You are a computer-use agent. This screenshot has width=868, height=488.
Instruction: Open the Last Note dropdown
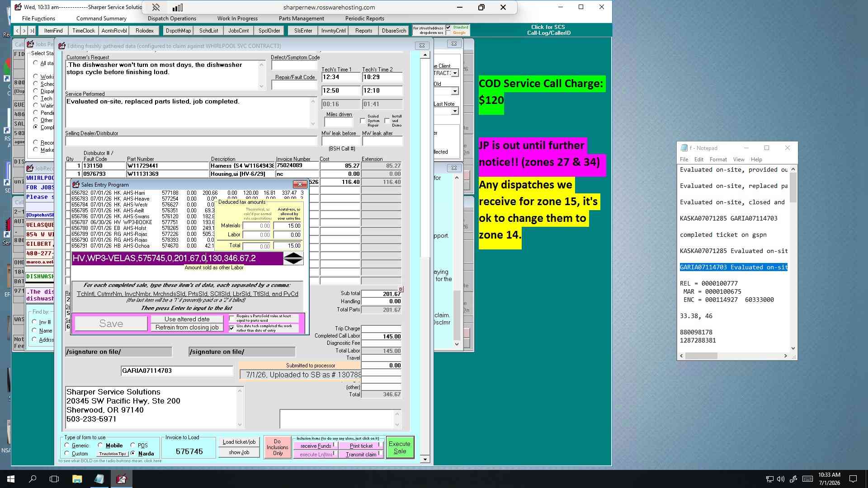[x=455, y=111]
